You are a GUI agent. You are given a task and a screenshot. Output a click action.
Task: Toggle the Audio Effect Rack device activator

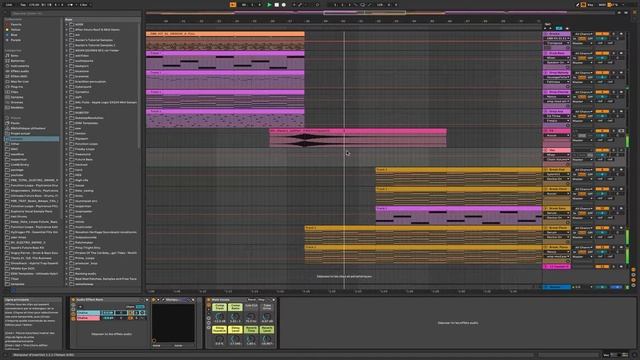[x=73, y=300]
